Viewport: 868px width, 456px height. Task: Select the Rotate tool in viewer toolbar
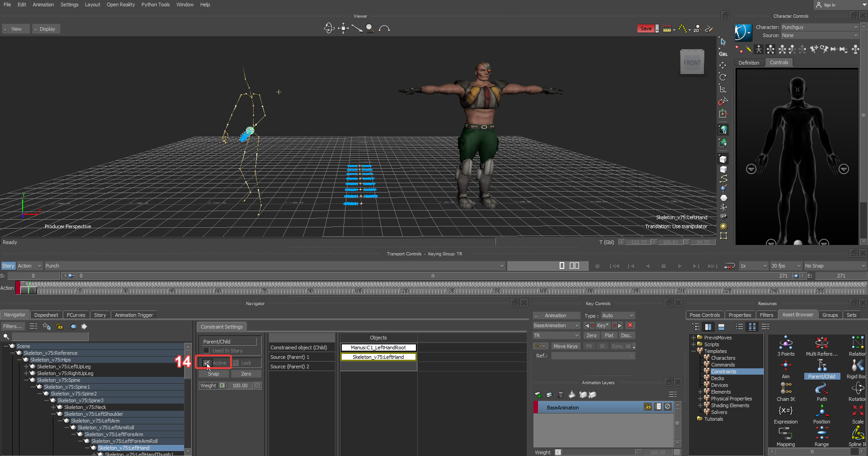(x=723, y=77)
